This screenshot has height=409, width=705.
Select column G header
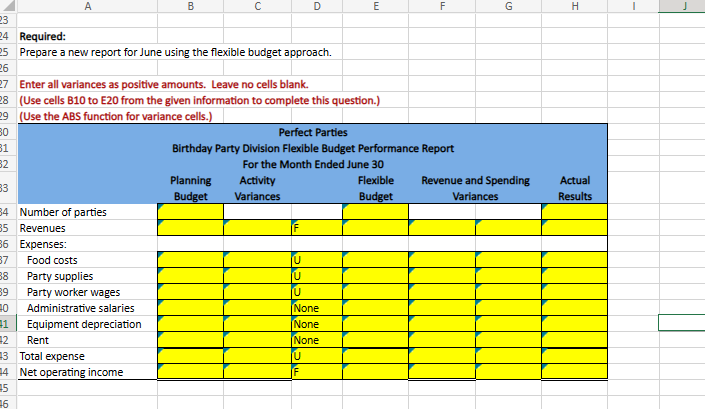[x=509, y=6]
